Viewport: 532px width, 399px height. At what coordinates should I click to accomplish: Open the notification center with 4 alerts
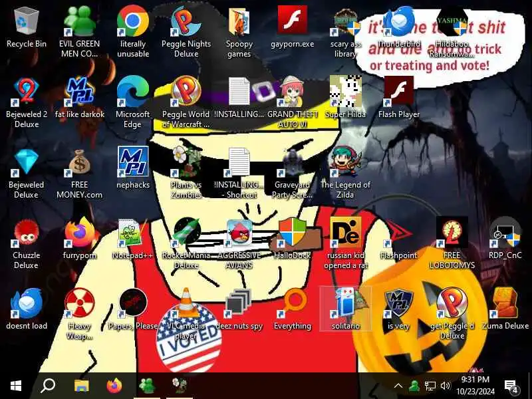[x=511, y=386]
